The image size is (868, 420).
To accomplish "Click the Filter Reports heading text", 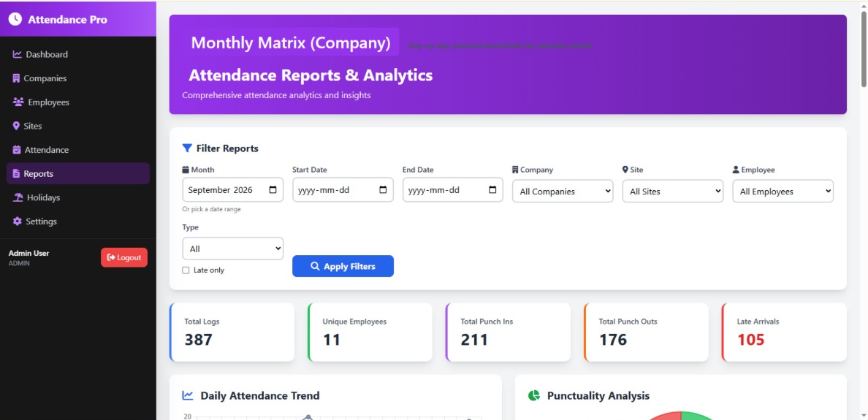I will point(227,148).
